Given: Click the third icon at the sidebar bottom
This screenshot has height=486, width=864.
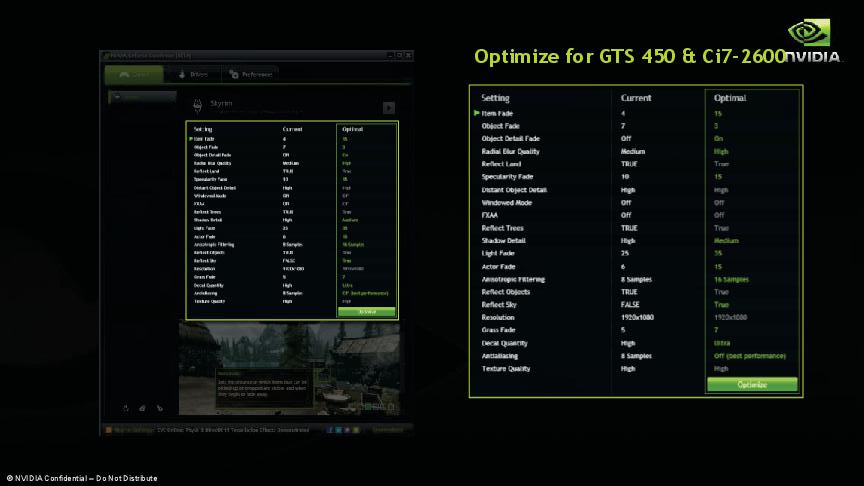Looking at the screenshot, I should tap(160, 408).
